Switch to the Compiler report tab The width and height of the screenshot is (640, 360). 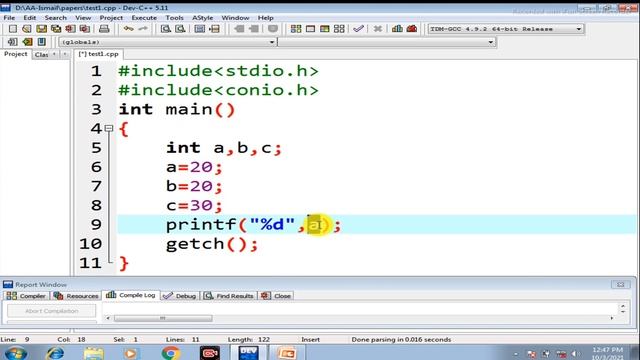click(27, 296)
